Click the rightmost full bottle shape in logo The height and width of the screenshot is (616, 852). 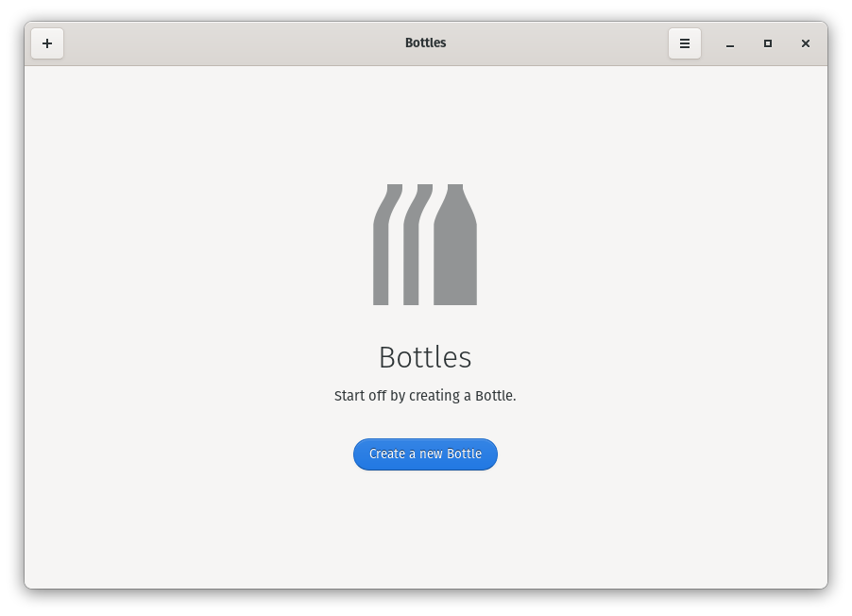[455, 255]
